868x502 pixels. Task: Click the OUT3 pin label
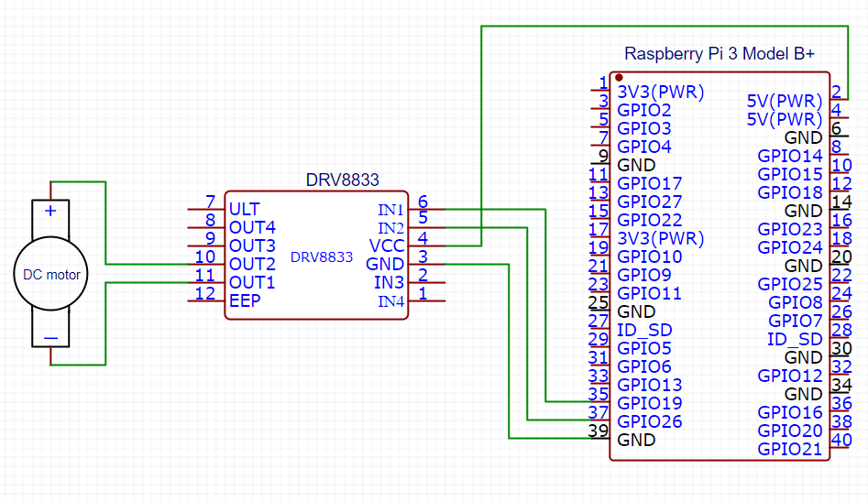pos(252,246)
